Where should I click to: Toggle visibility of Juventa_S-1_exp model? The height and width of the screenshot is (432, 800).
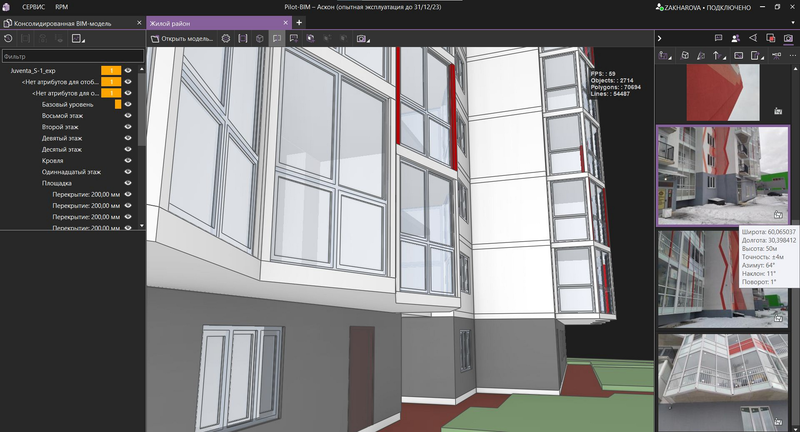[x=128, y=71]
